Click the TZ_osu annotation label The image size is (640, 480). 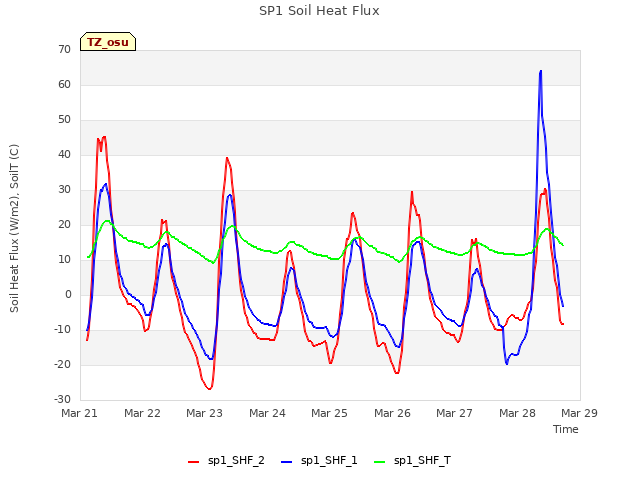pyautogui.click(x=108, y=42)
